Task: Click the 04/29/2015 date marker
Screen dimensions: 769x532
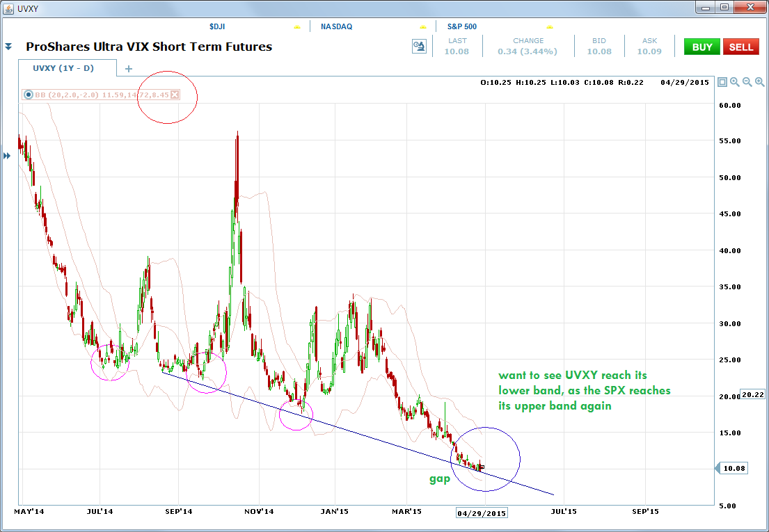Action: (481, 513)
